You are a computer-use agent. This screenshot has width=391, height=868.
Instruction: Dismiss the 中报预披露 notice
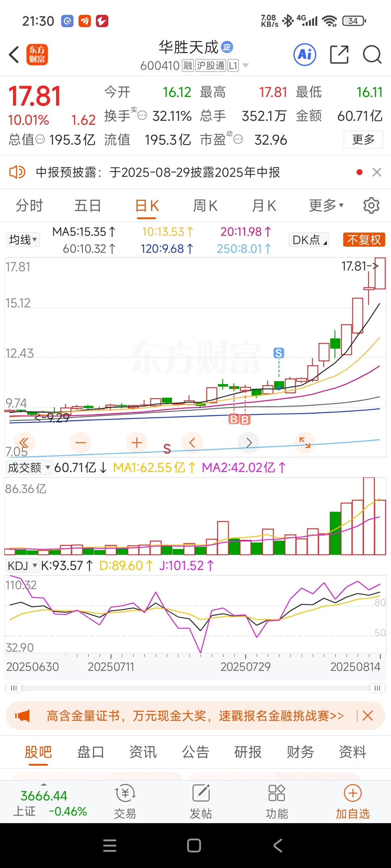[377, 172]
